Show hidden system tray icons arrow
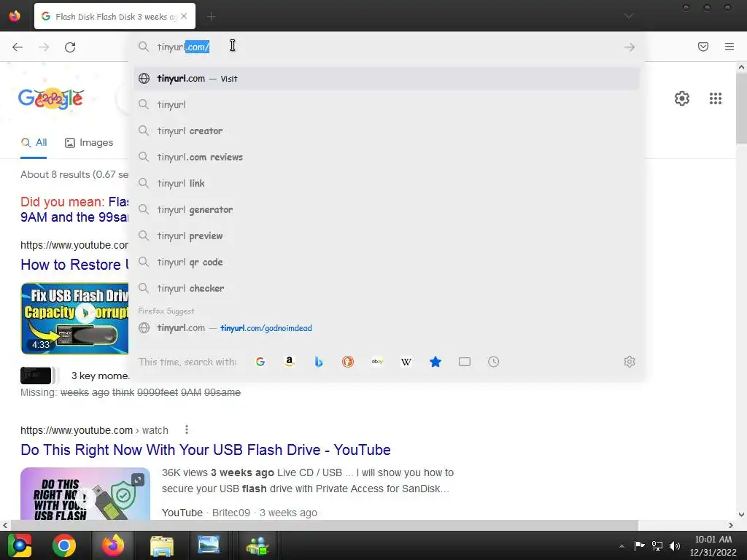 click(622, 546)
